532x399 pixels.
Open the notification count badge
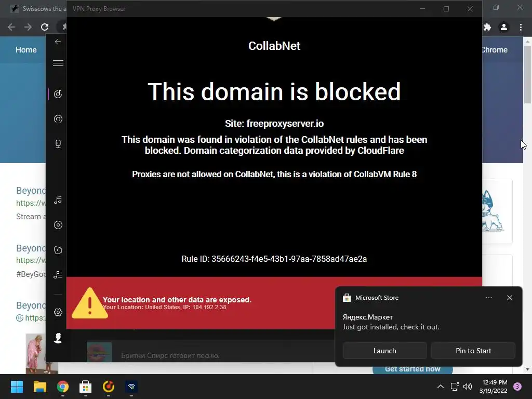click(x=517, y=387)
